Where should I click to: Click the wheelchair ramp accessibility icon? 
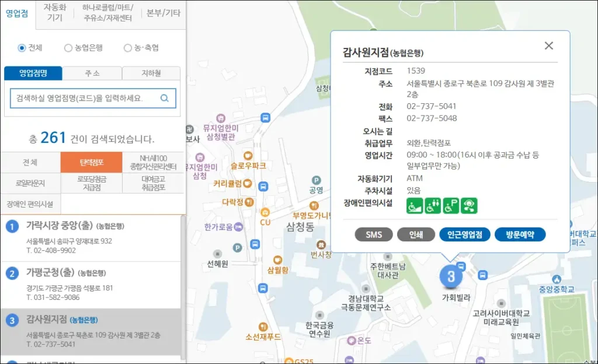[415, 205]
